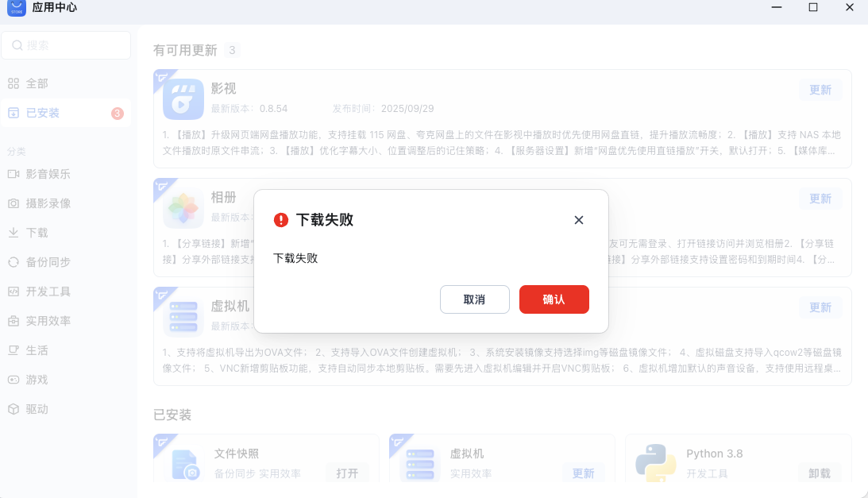
Task: Click 更新 on the installed 虚拟机 card
Action: coord(583,473)
